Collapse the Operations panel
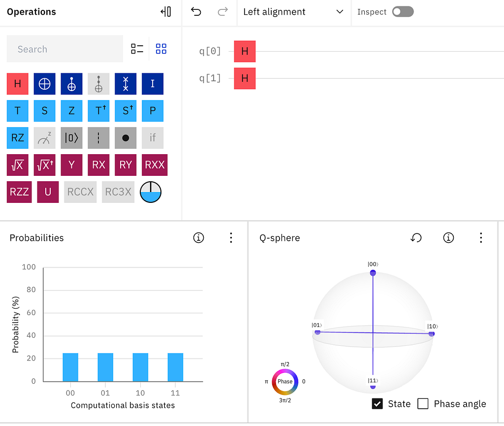The image size is (504, 426). (166, 12)
